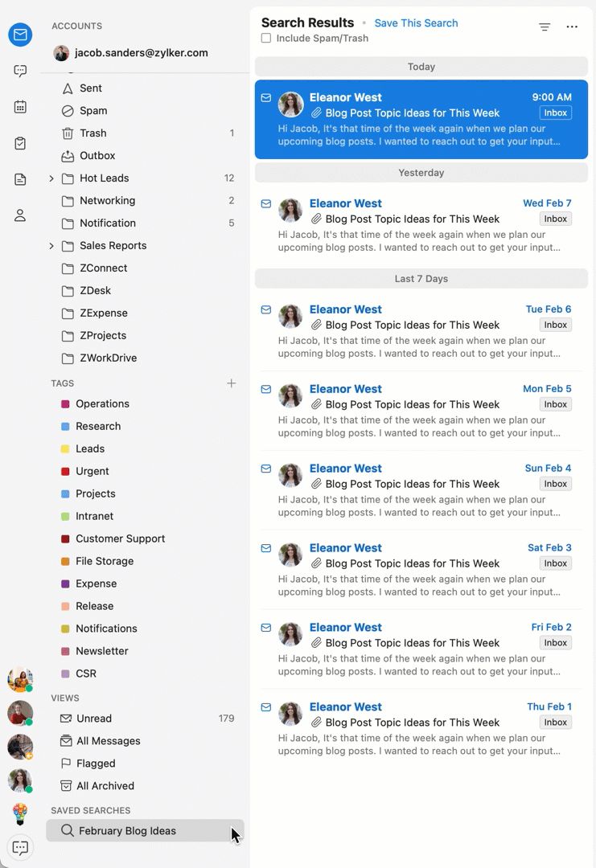Select the File Storage tag

[145, 561]
